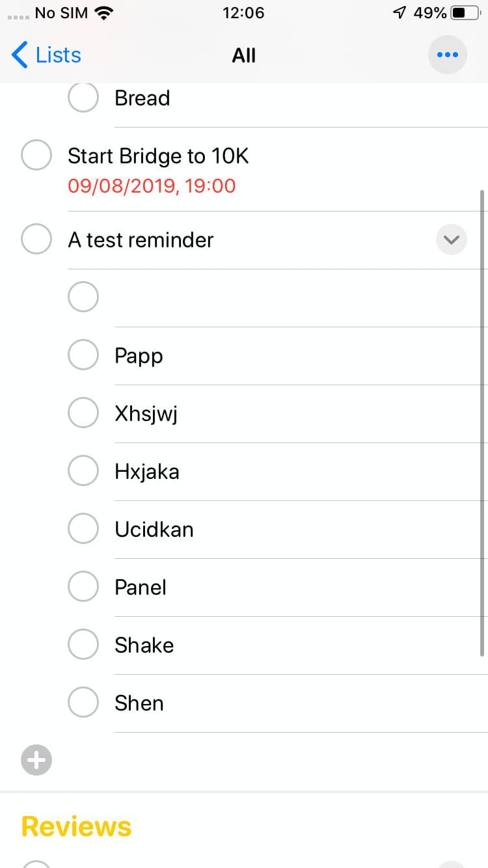Tick the circle for Papp
This screenshot has width=488, height=868.
(83, 355)
